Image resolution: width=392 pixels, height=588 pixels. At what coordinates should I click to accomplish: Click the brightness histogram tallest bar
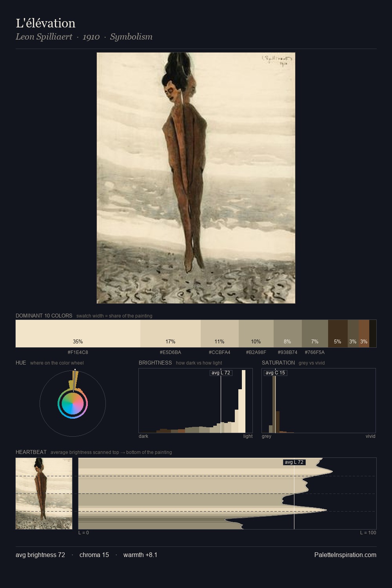coord(244,401)
